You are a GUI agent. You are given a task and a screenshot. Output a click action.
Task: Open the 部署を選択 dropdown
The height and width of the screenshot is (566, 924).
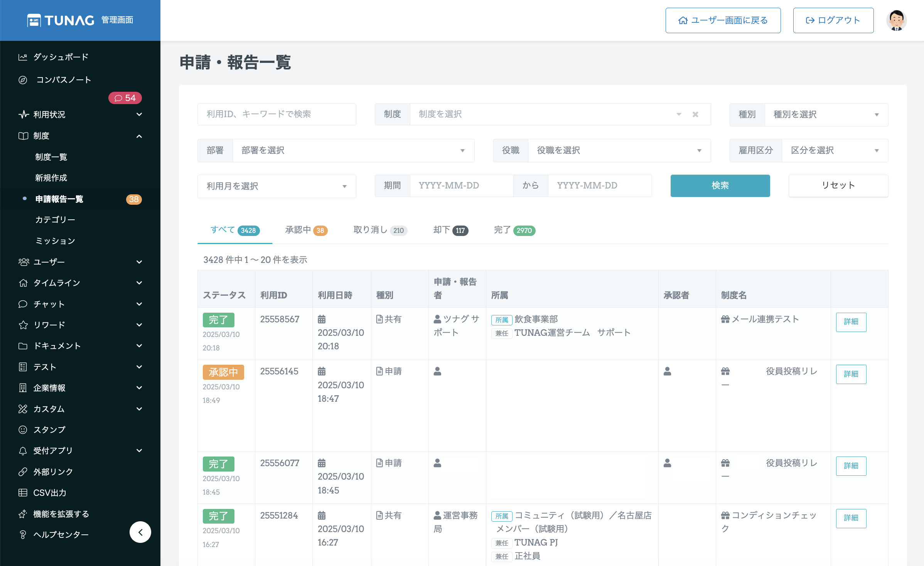pyautogui.click(x=353, y=150)
